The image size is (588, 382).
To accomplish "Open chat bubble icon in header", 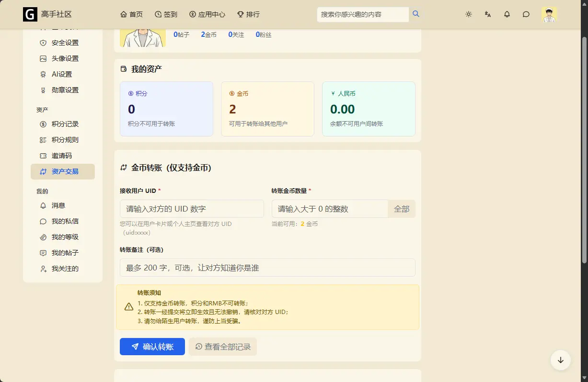I will click(526, 14).
